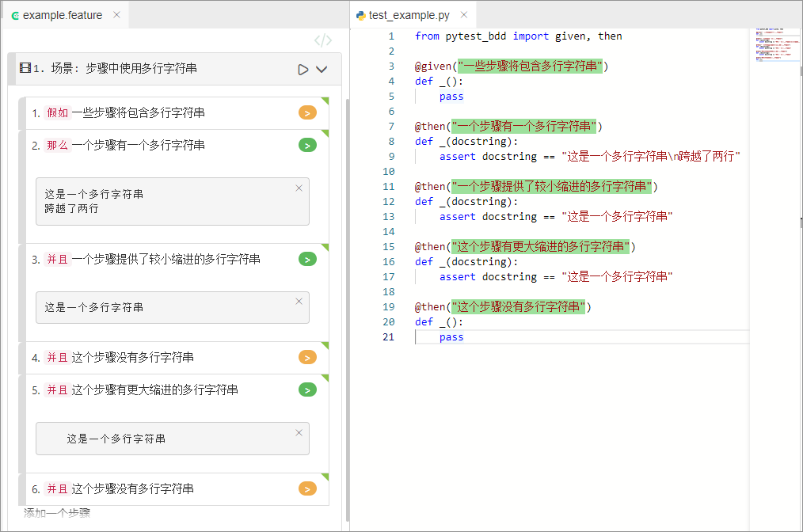Screen dimensions: 803x532
Task: Click green arrow badge on step 5
Action: click(x=307, y=390)
